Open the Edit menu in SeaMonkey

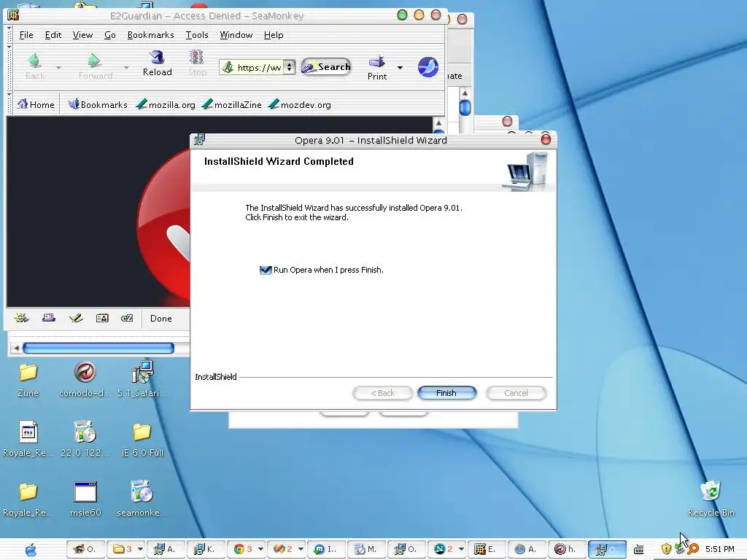coord(53,35)
